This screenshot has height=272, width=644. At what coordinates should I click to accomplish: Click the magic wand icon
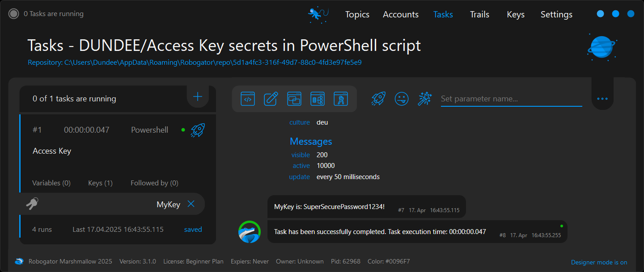424,99
